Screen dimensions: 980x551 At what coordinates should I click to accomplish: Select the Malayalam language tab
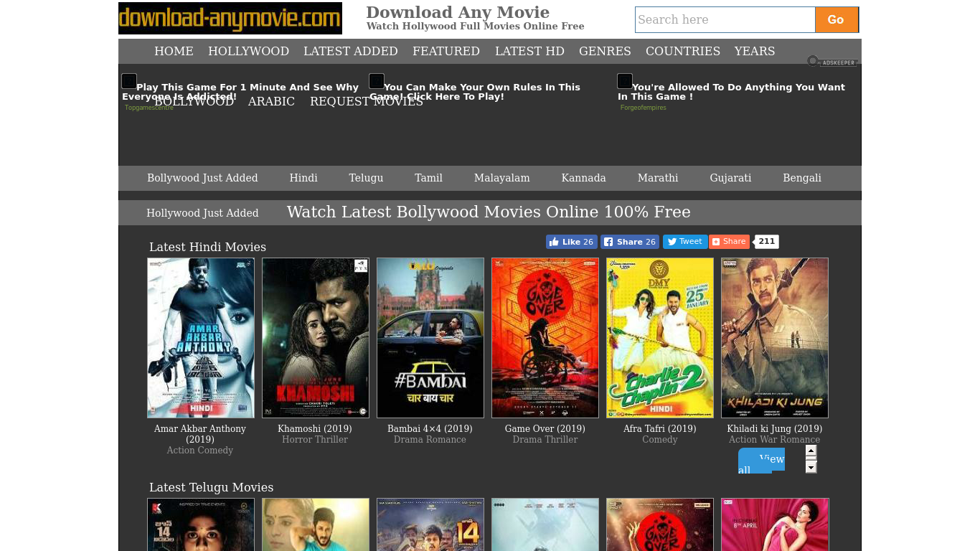click(x=501, y=178)
